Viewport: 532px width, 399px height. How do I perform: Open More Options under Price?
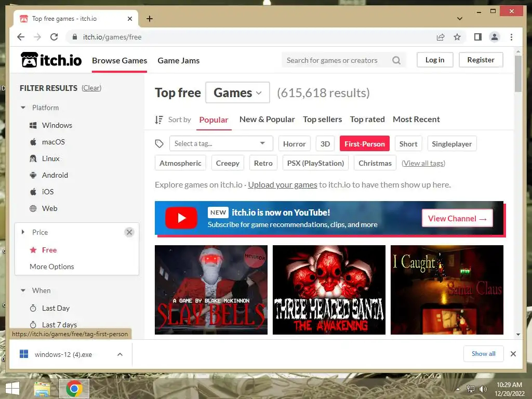[x=52, y=267]
